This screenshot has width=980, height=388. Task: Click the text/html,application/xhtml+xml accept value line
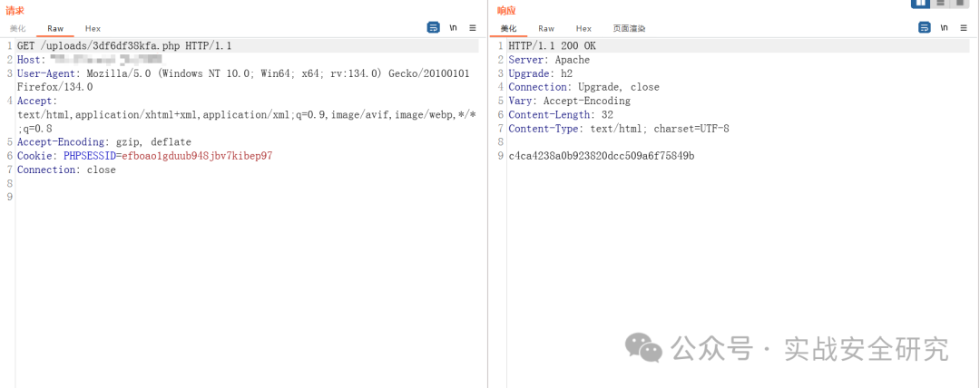tap(247, 115)
